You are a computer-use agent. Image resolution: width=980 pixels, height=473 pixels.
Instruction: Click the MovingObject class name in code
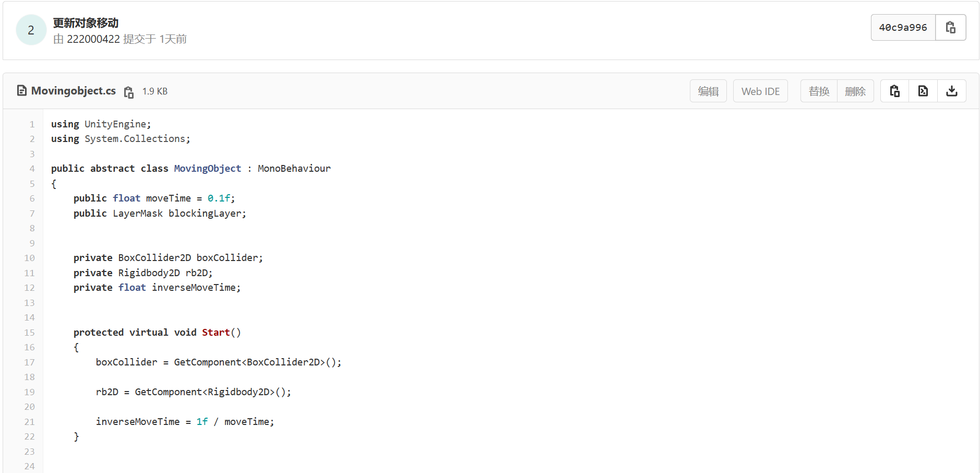pyautogui.click(x=207, y=169)
